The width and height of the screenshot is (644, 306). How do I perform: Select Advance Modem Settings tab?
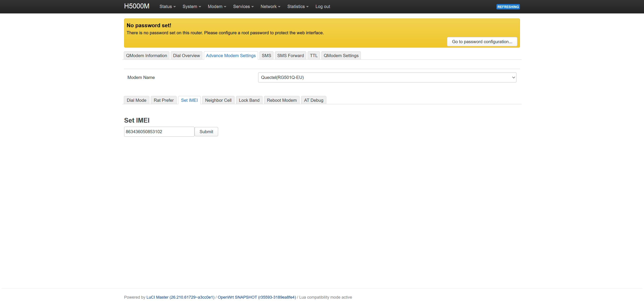(x=230, y=56)
